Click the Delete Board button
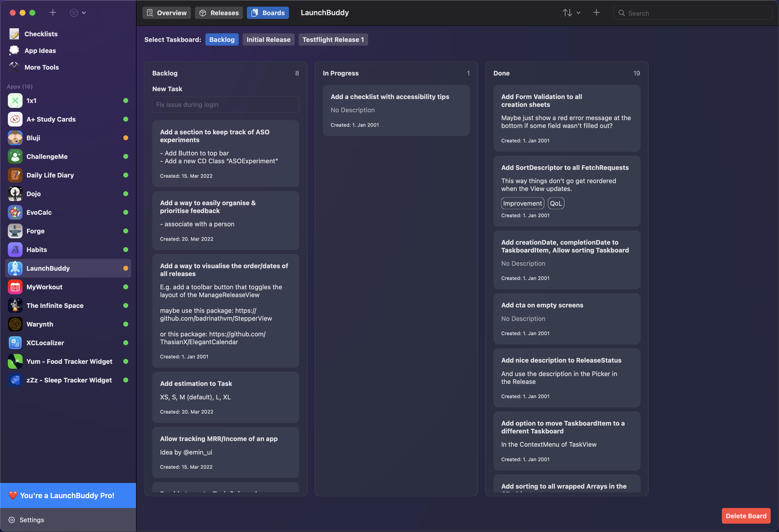The width and height of the screenshot is (779, 532). coord(746,516)
